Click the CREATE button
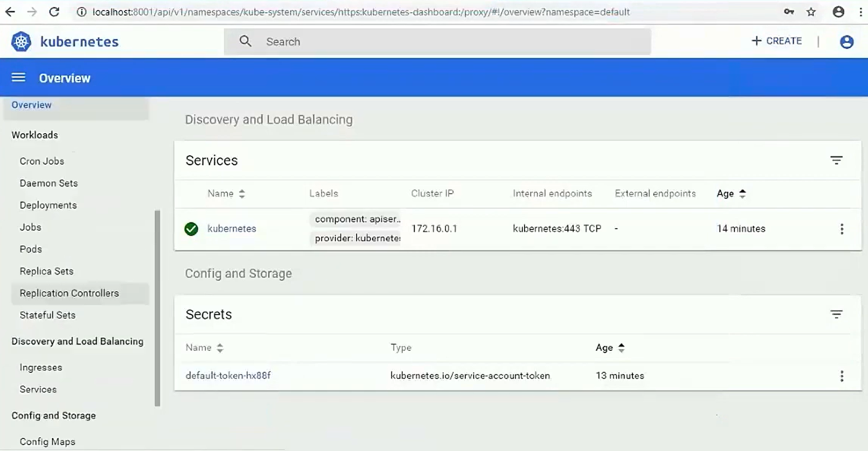 coord(776,41)
